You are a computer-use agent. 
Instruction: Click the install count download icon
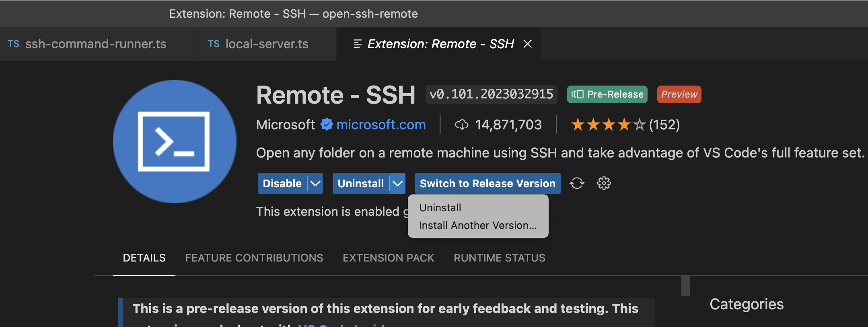[x=461, y=125]
